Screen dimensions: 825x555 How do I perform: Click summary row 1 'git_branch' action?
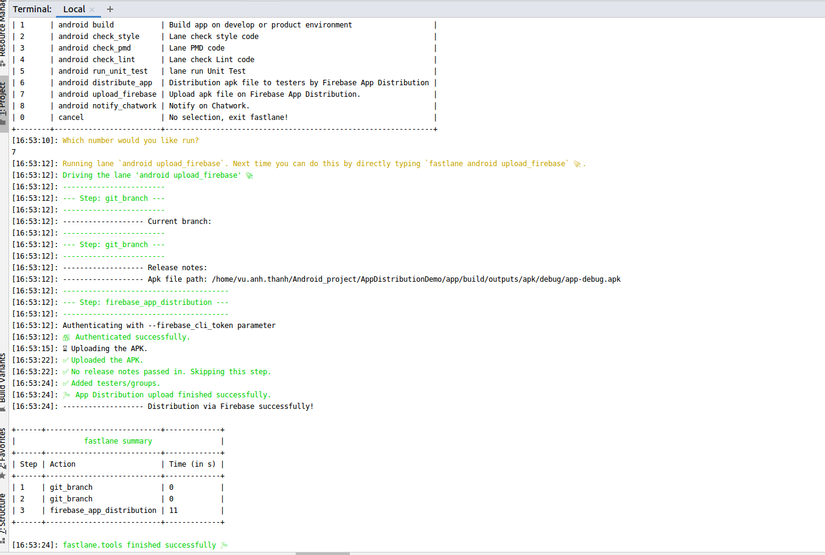71,488
